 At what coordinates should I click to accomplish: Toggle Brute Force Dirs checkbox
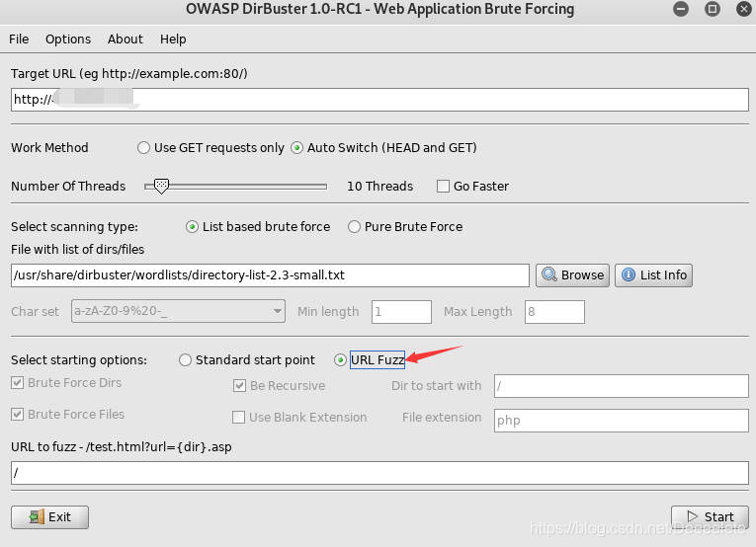18,383
